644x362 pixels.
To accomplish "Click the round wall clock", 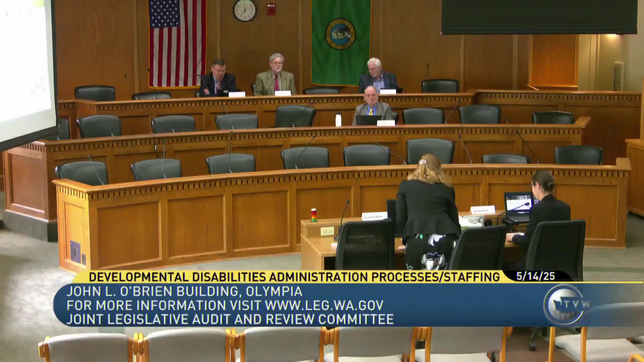I will 244,10.
